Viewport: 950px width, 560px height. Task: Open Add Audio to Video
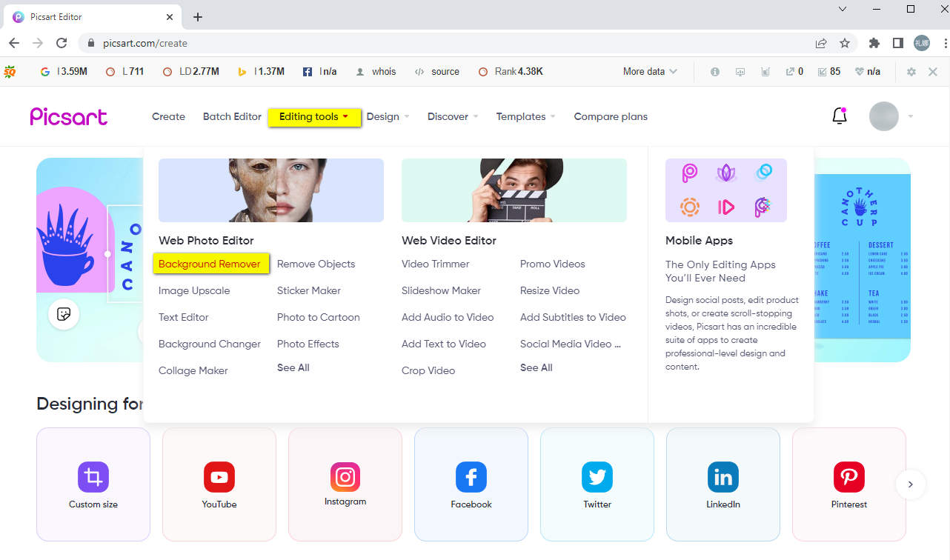click(448, 317)
